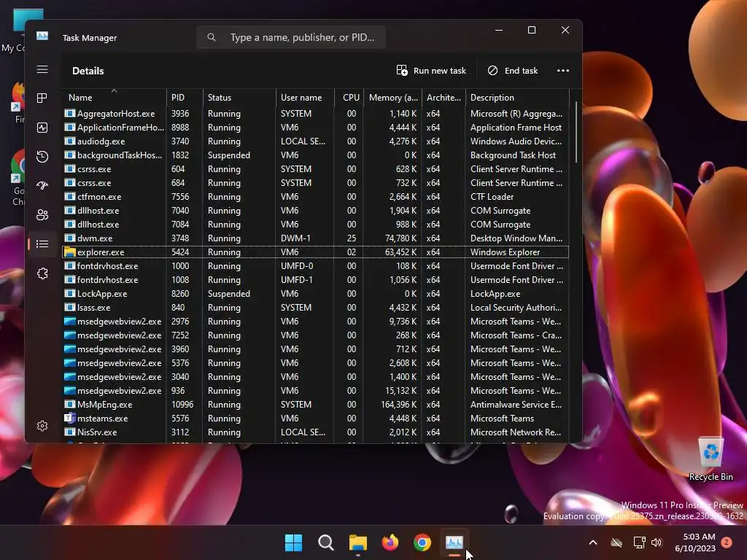The width and height of the screenshot is (747, 560).
Task: Click DWM-1 user name cell
Action: (295, 238)
